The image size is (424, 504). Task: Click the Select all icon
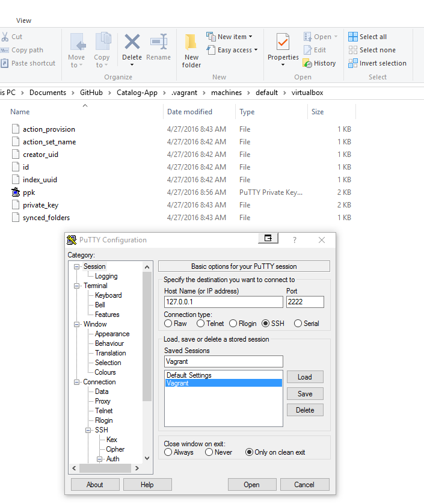click(352, 37)
